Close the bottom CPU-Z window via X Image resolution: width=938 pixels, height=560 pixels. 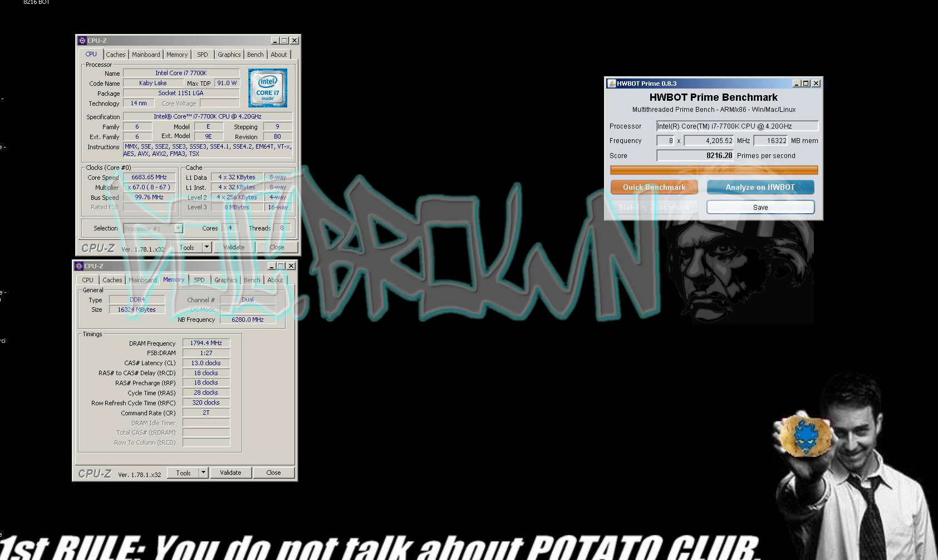click(x=291, y=266)
